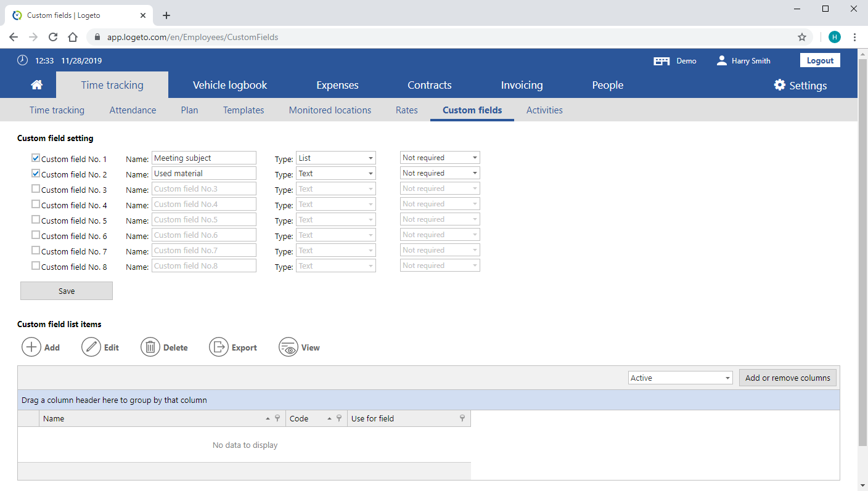Open Type dropdown for Meeting subject field
This screenshot has height=491, width=868.
point(336,158)
